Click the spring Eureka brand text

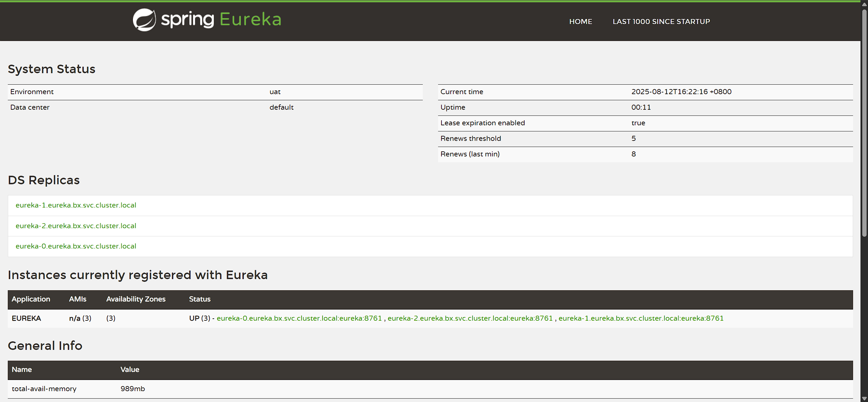(x=221, y=20)
